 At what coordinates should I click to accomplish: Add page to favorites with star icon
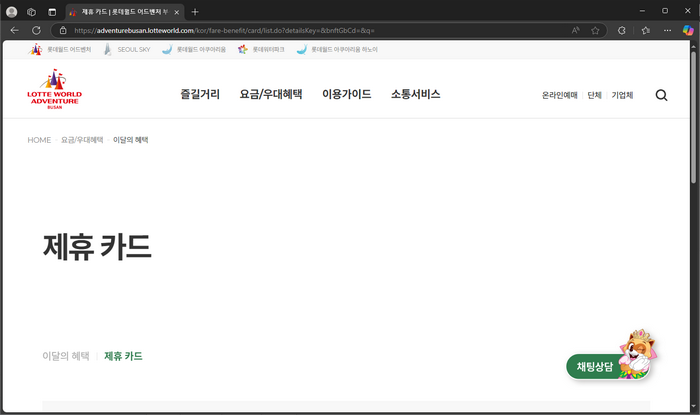pos(595,30)
